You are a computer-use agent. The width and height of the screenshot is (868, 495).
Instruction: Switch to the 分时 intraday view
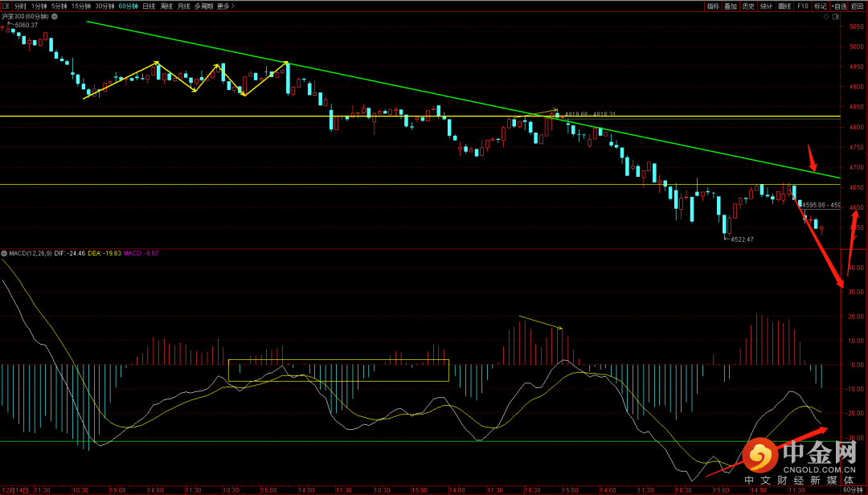21,6
